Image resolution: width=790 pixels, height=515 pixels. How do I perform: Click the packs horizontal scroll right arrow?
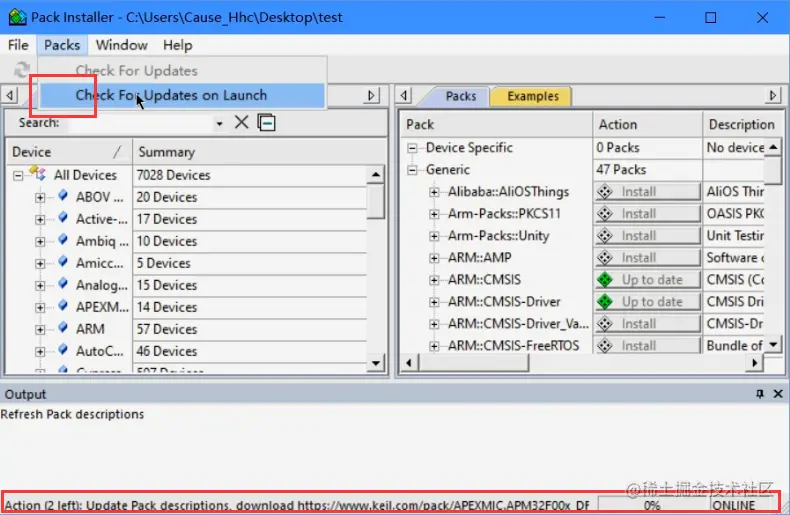pos(754,362)
